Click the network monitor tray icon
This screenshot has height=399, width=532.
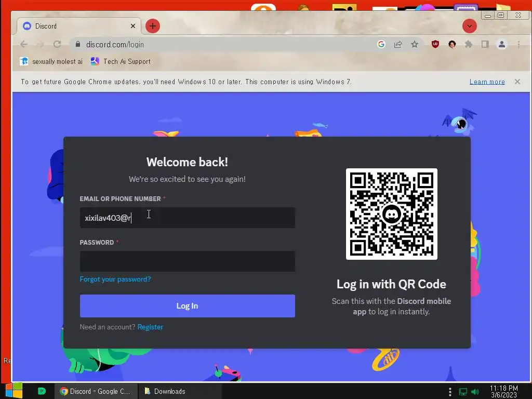pyautogui.click(x=463, y=392)
